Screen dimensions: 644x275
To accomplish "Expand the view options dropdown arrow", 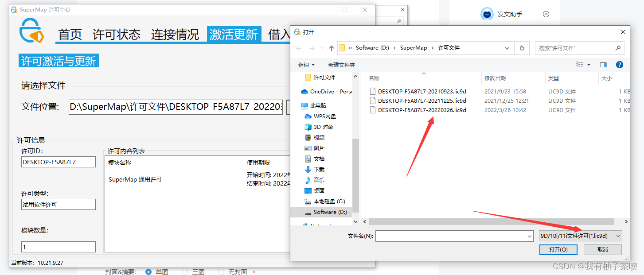I will coord(589,65).
